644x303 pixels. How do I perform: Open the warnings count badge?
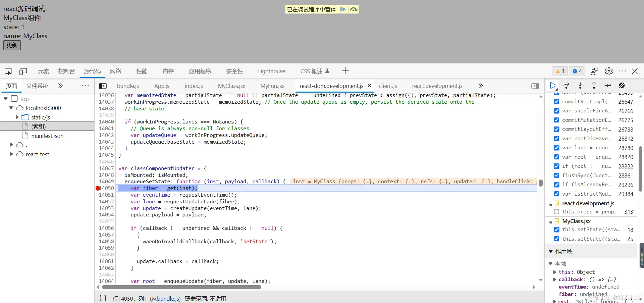coord(560,71)
